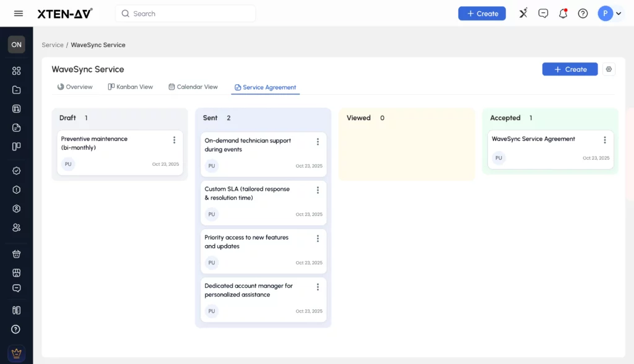Open the store icon in sidebar
This screenshot has width=634, height=364.
17,273
